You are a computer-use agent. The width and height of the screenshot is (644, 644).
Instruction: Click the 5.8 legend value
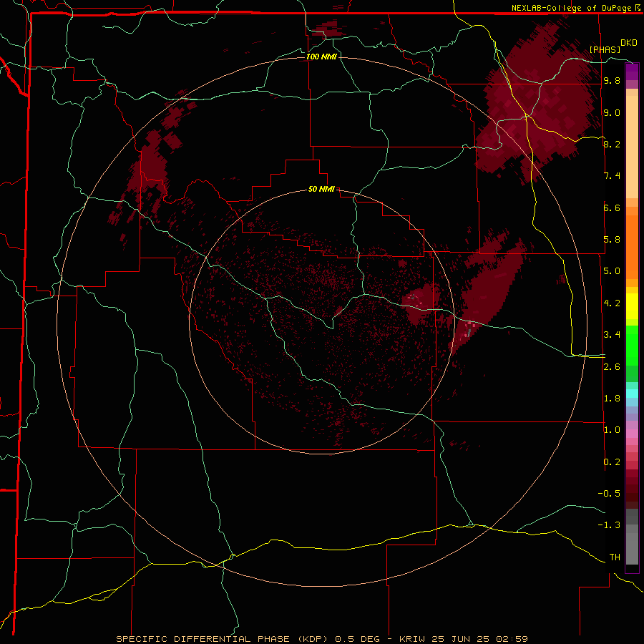pyautogui.click(x=612, y=240)
